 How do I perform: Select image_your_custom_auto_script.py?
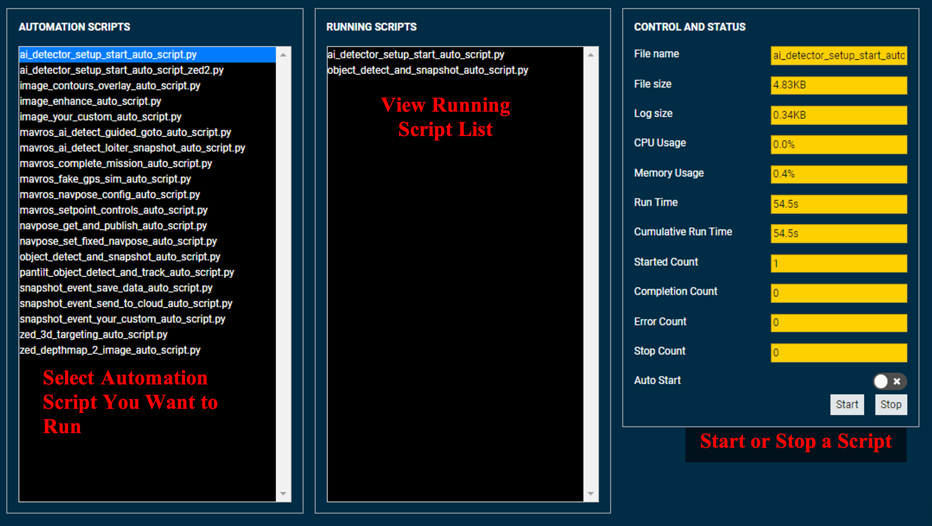[x=147, y=116]
